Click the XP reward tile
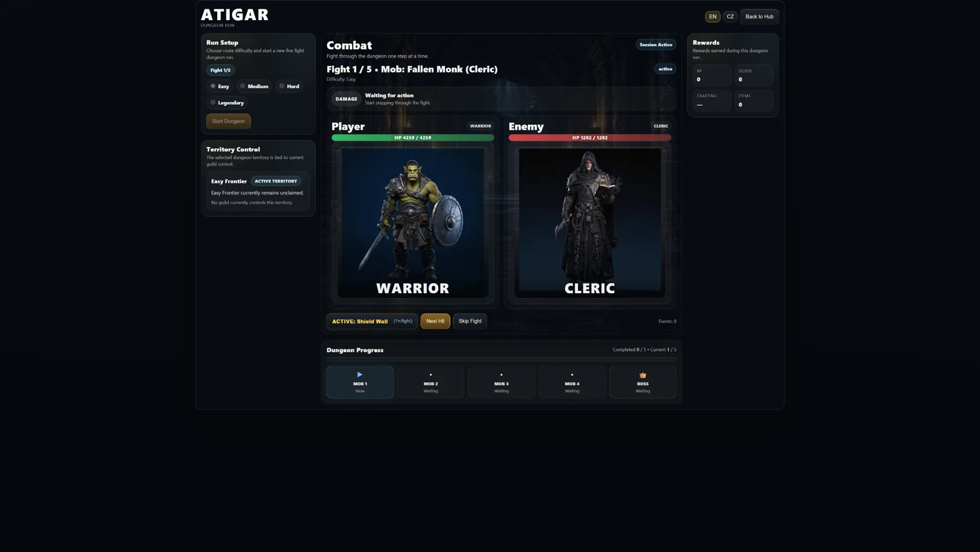This screenshot has height=552, width=980. (712, 75)
